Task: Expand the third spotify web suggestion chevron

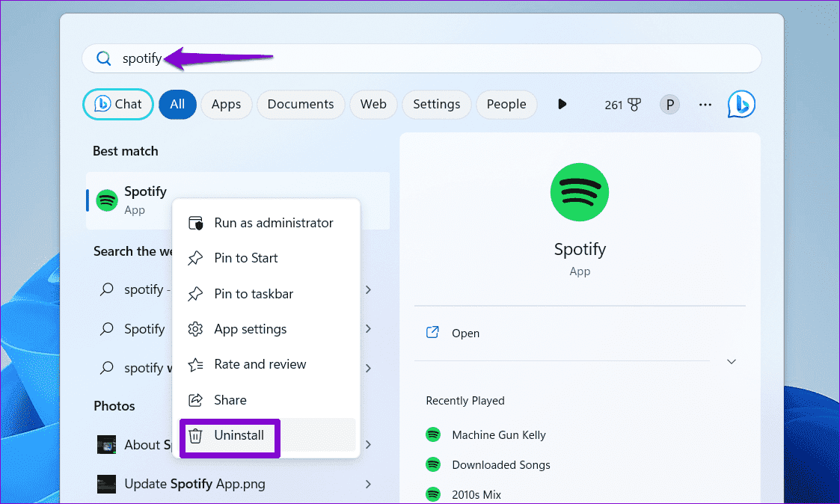Action: point(368,368)
